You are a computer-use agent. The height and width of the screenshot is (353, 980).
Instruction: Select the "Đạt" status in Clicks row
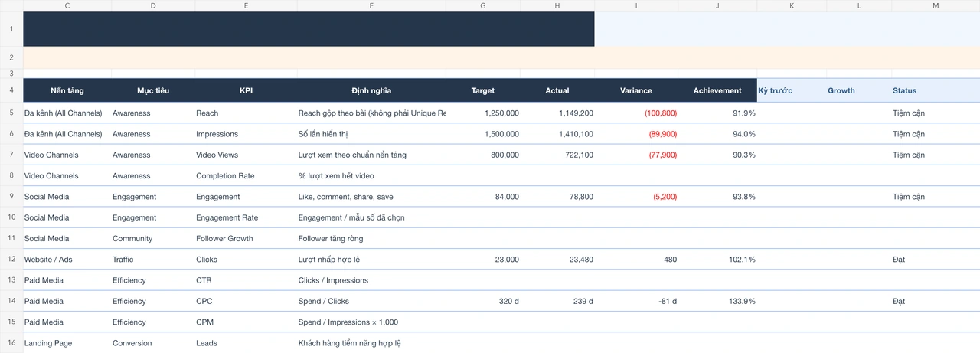[x=936, y=260]
